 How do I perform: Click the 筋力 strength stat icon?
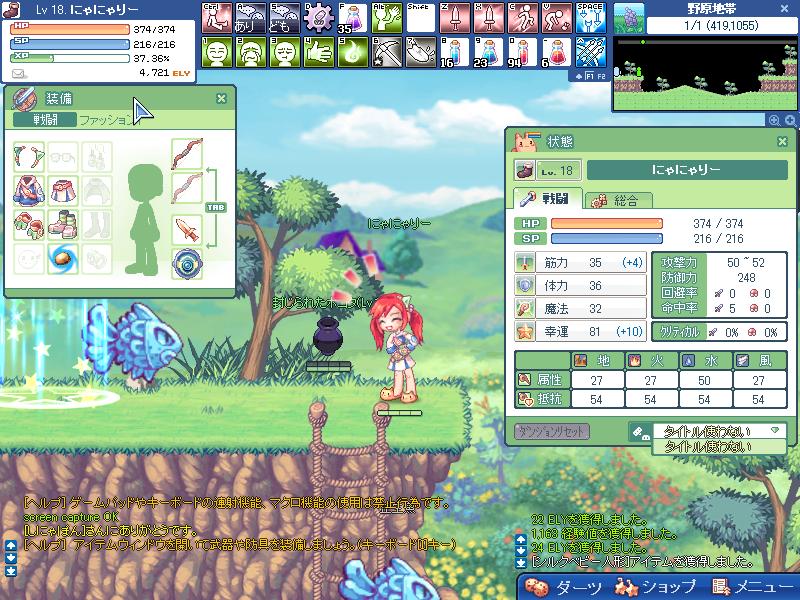click(x=524, y=262)
